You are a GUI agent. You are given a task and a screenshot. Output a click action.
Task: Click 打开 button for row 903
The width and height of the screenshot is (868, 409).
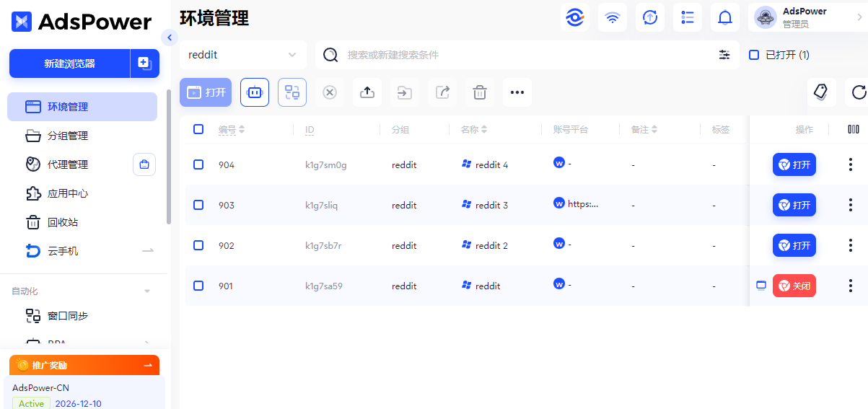794,205
